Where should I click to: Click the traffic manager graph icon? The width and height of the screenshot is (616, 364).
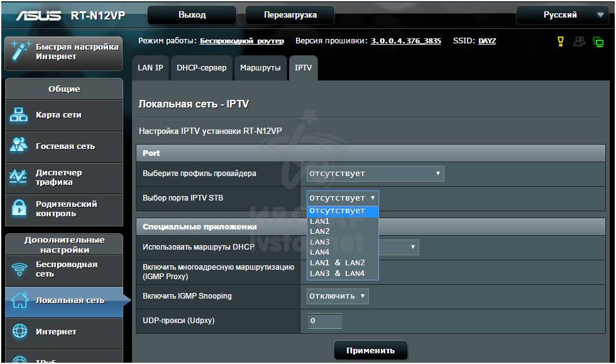(18, 177)
